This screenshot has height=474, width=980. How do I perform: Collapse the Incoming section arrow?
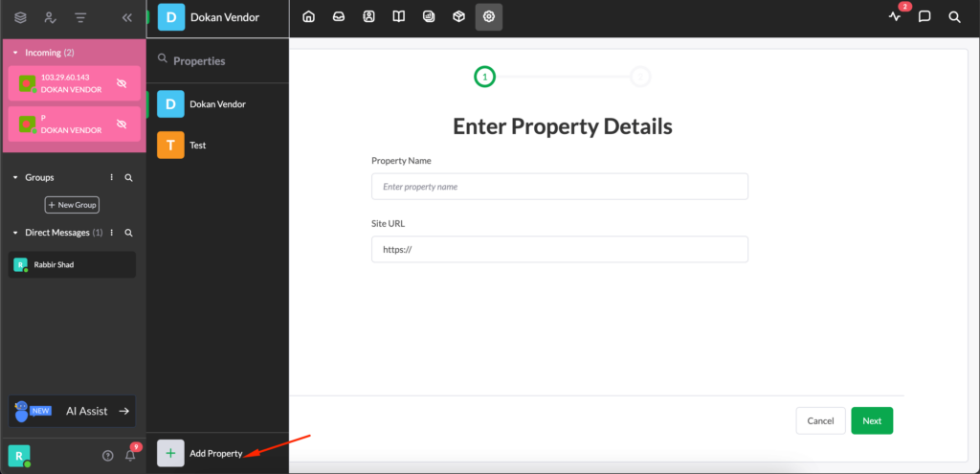pos(15,54)
